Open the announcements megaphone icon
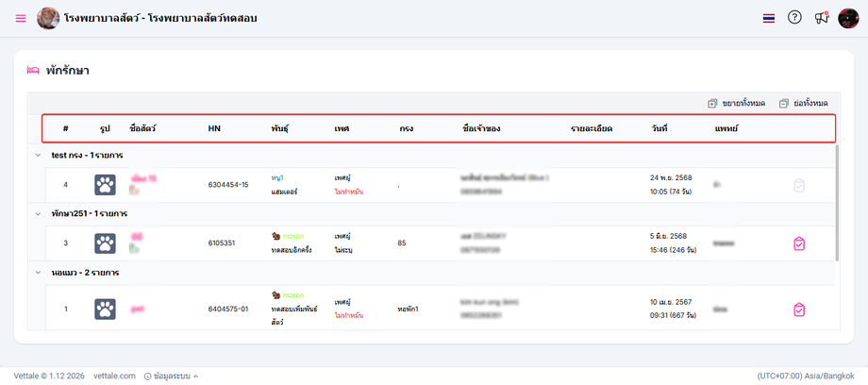This screenshot has width=868, height=385. tap(820, 17)
